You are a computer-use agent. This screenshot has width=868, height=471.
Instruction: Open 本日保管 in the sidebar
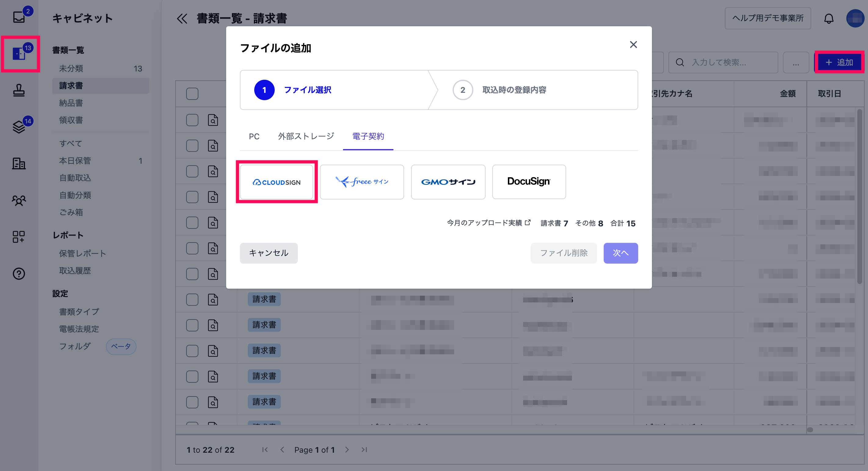pos(100,161)
